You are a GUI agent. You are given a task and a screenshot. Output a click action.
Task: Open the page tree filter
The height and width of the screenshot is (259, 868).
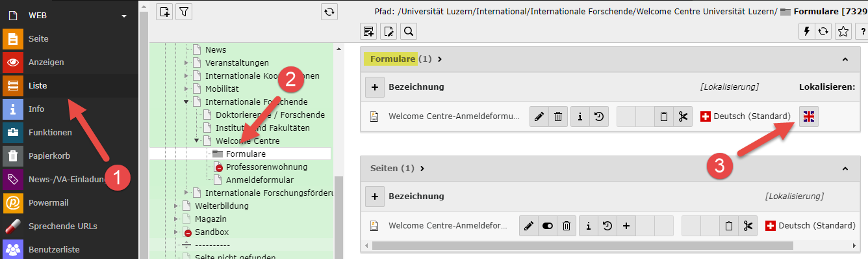184,11
